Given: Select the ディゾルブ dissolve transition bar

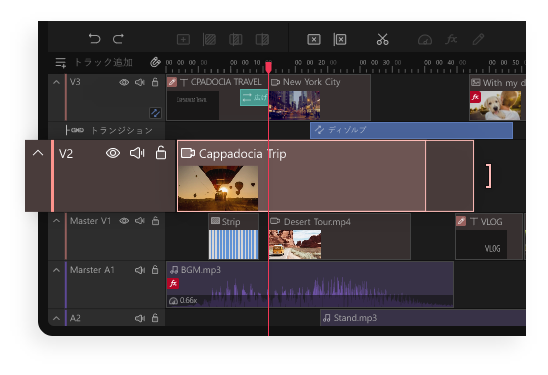Looking at the screenshot, I should (x=411, y=130).
